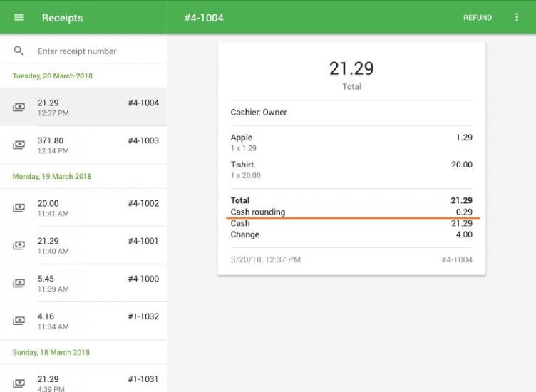This screenshot has height=392, width=536.
Task: Open the three-dot overflow menu
Action: (517, 17)
